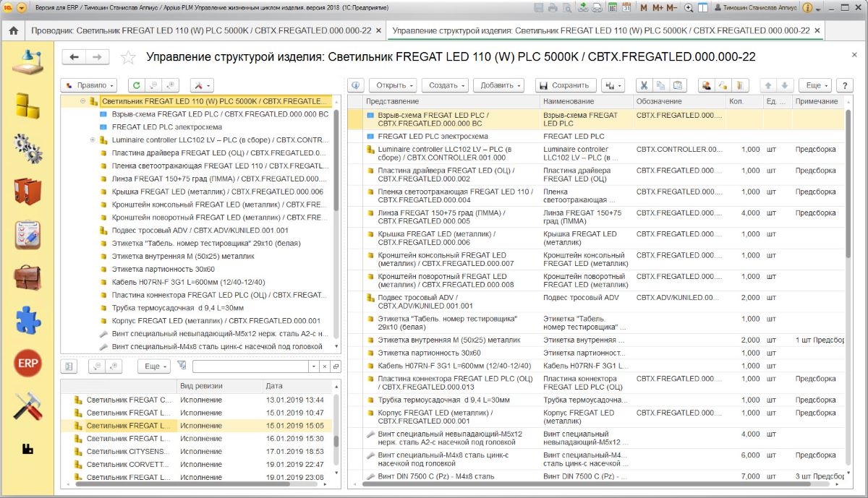Add page to favorites with star icon
868x498 pixels.
click(x=127, y=57)
